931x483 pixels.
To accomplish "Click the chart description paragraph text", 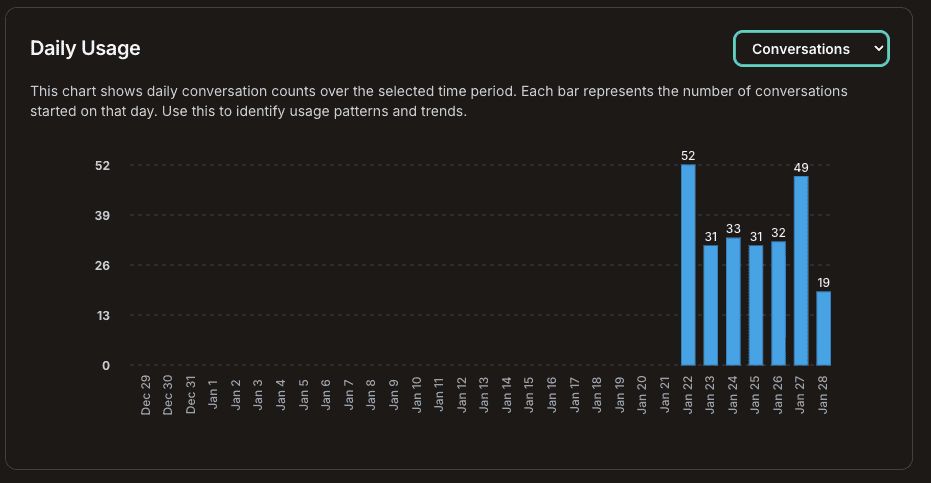I will coord(439,101).
